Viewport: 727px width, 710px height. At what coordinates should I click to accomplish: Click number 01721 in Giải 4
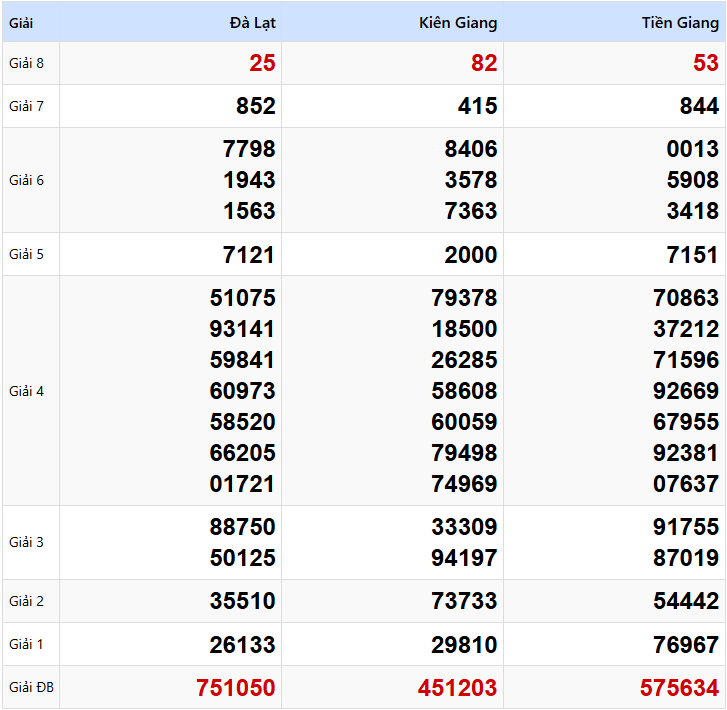242,484
